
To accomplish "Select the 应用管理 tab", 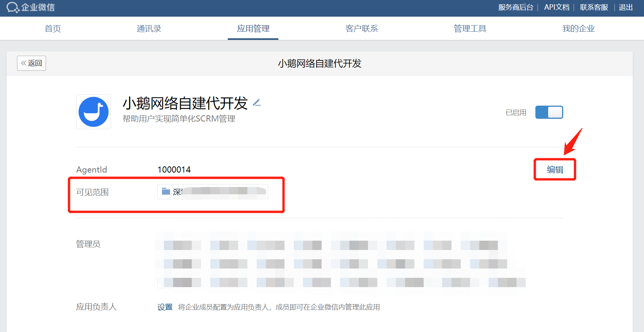I will [x=253, y=29].
